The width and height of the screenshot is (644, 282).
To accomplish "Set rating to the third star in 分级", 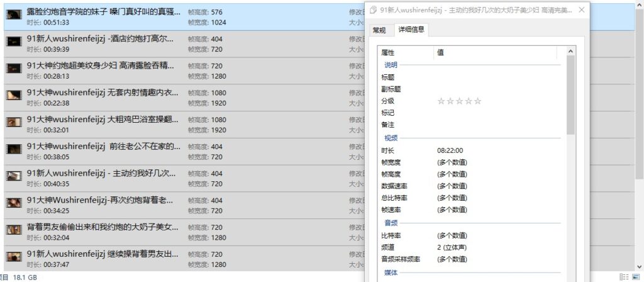I will (459, 101).
